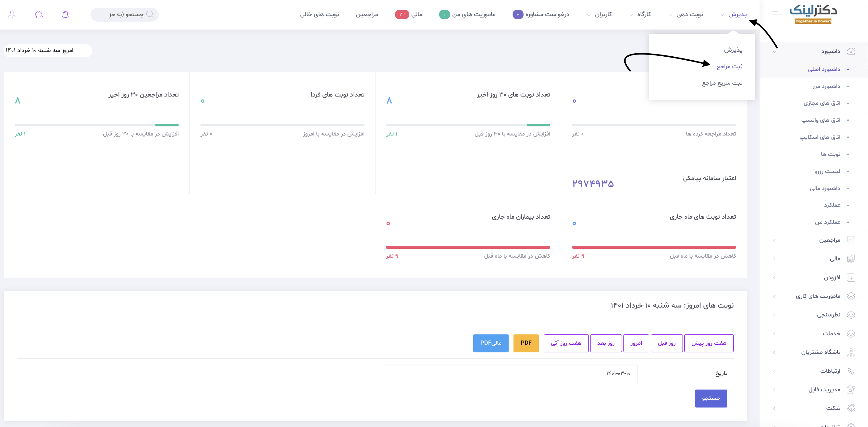
Task: Open اتاق های مجازی sidebar item
Action: 822,103
